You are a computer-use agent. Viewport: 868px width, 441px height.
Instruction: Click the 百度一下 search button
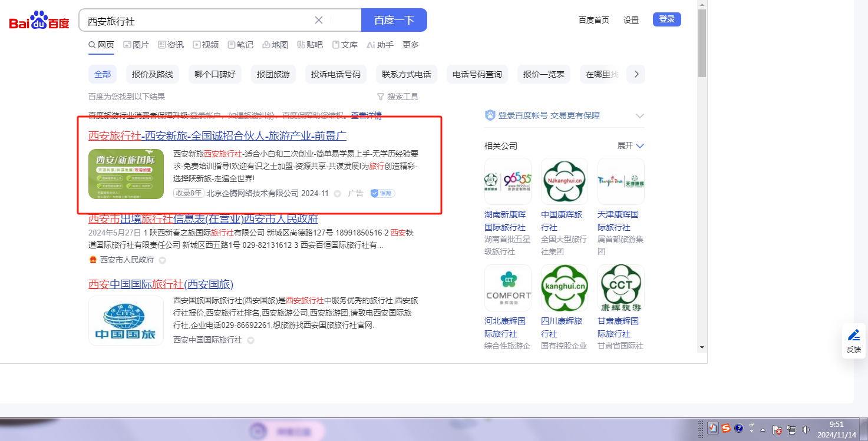394,20
